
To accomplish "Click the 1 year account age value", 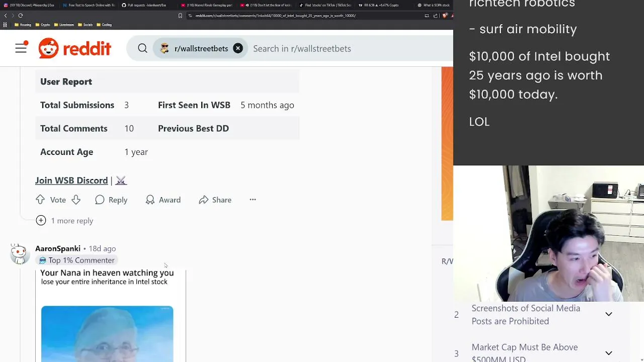I will pyautogui.click(x=136, y=152).
